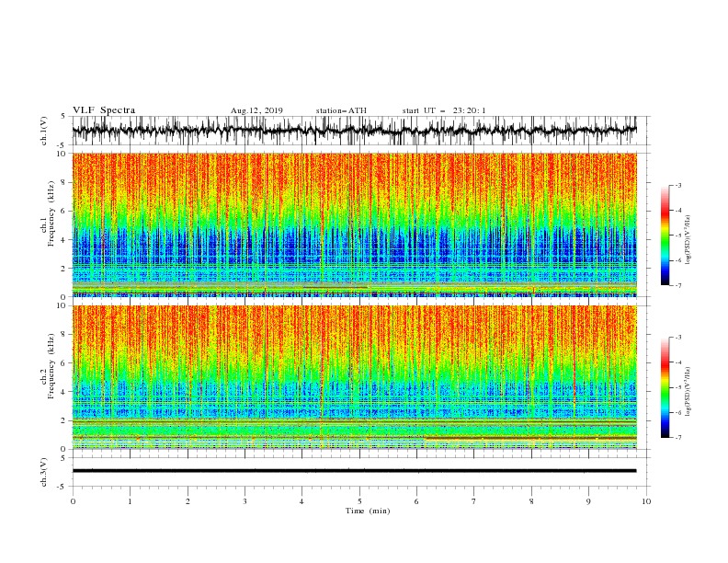Image resolution: width=728 pixels, height=563 pixels.
Task: Click the "3" tick on time axis
Action: [x=245, y=501]
